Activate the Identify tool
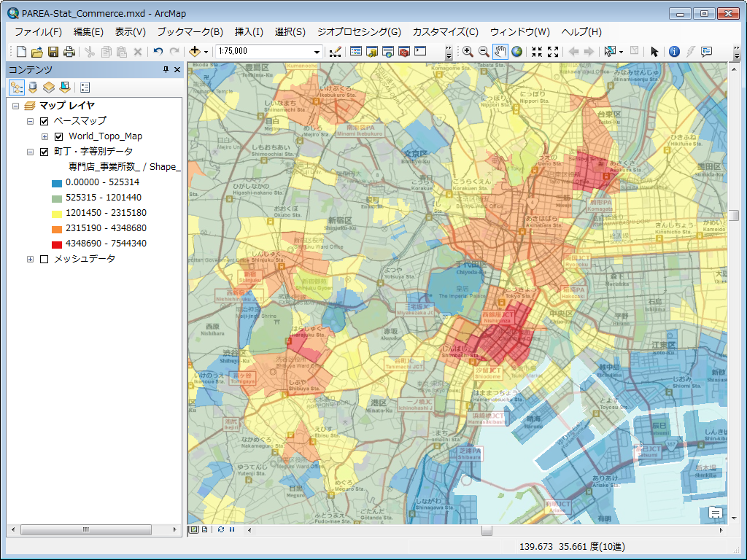The image size is (747, 560). 674,52
